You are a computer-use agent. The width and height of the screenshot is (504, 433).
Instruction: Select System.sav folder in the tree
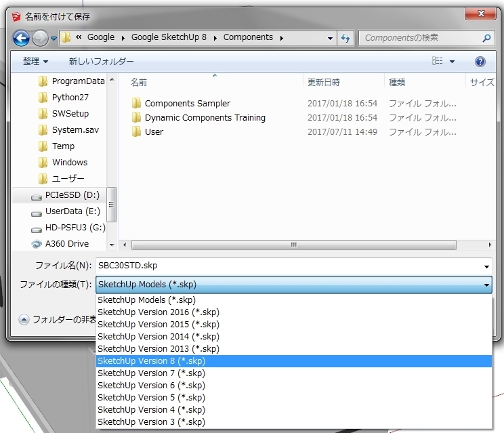tap(68, 130)
